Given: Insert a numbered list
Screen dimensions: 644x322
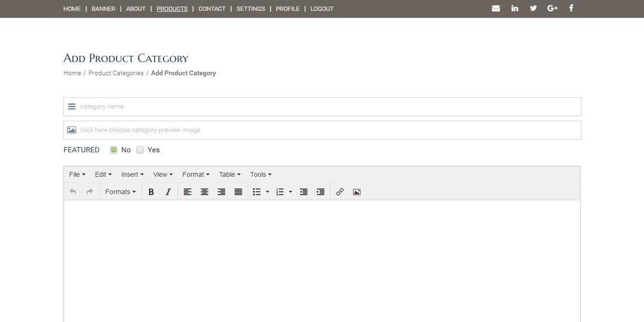Looking at the screenshot, I should point(280,192).
